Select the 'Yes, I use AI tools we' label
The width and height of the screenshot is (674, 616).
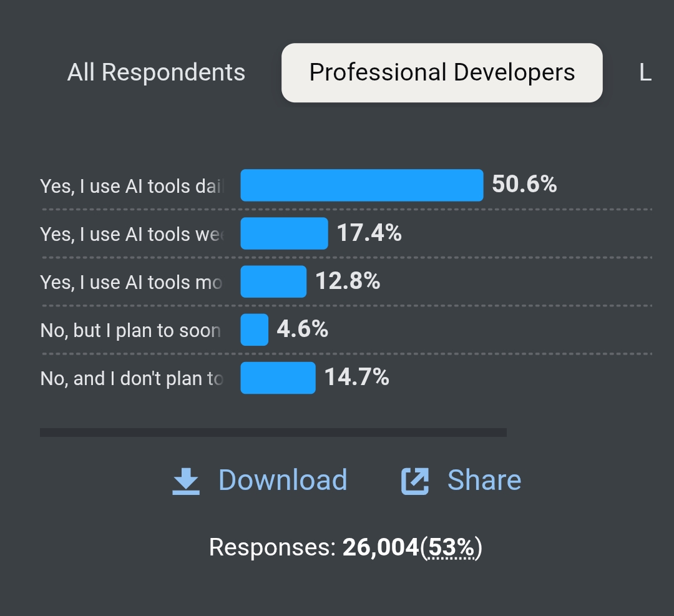click(132, 235)
